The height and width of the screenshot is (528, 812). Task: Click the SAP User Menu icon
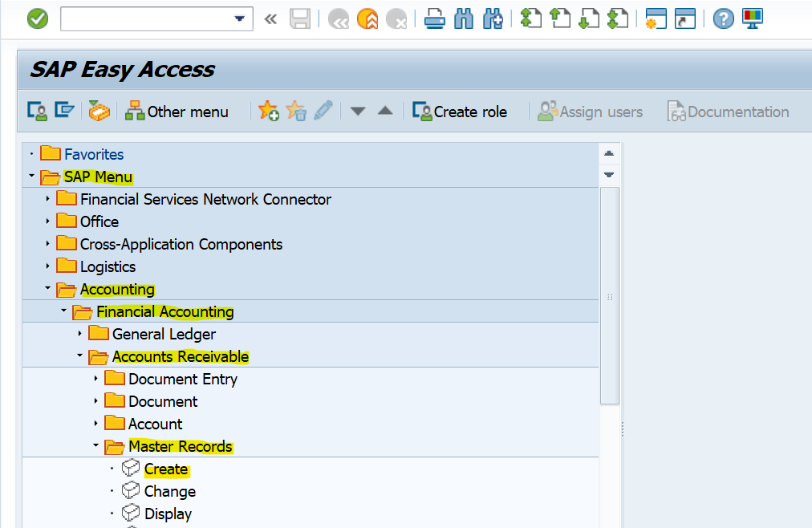click(x=37, y=111)
